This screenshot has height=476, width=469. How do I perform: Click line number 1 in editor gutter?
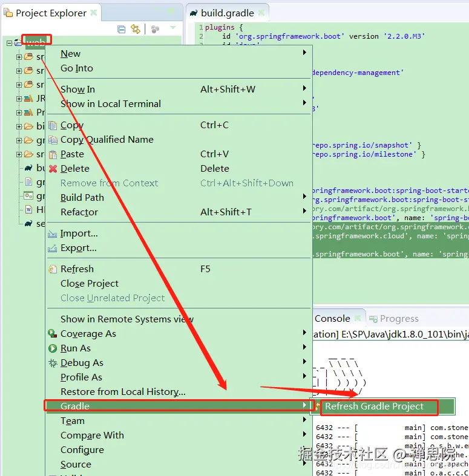click(201, 27)
